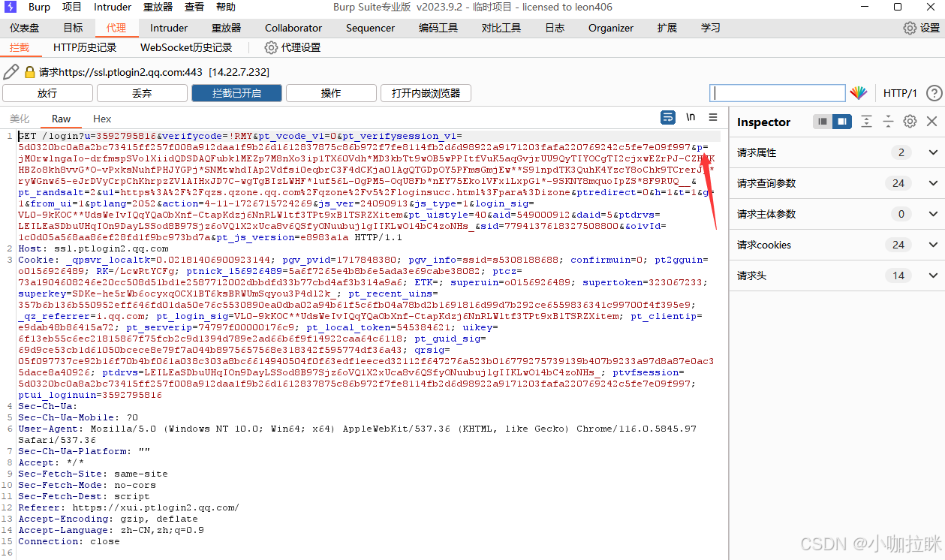Open help question mark icon

pyautogui.click(x=934, y=93)
